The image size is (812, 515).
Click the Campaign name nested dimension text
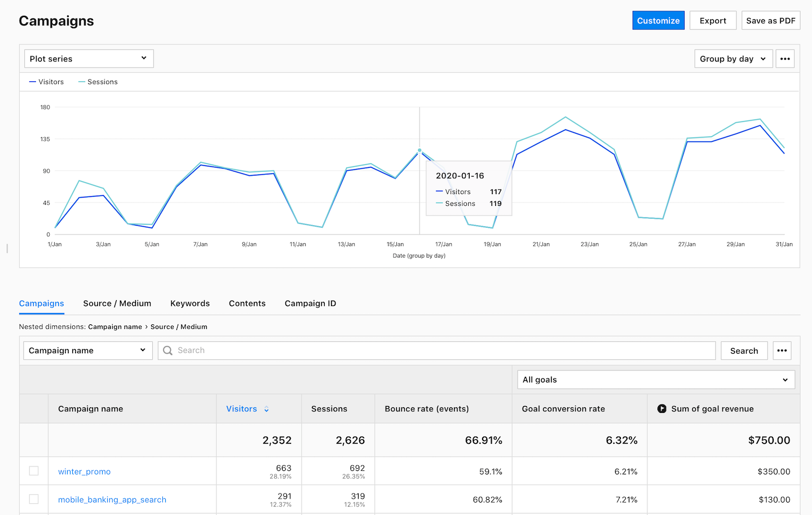115,327
